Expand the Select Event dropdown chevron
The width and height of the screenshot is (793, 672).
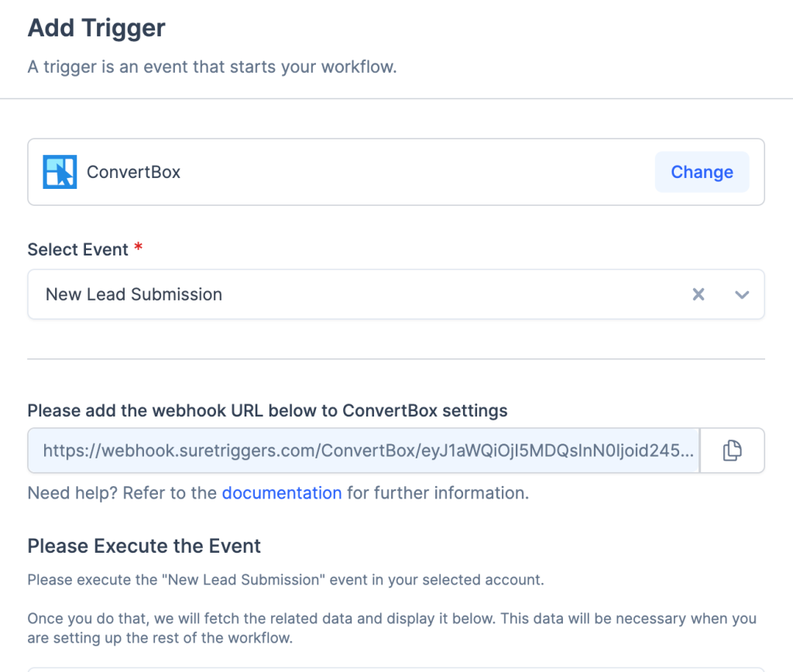[x=742, y=294]
